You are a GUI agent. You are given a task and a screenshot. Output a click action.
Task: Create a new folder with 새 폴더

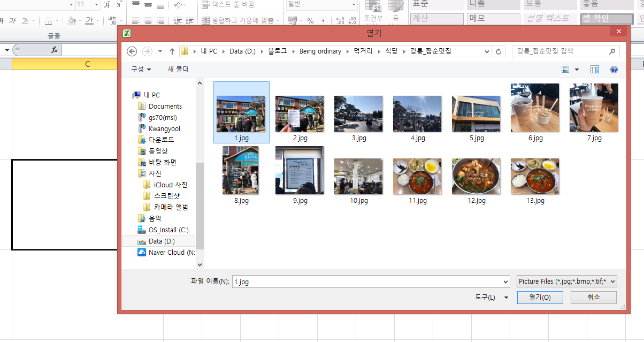coord(178,69)
